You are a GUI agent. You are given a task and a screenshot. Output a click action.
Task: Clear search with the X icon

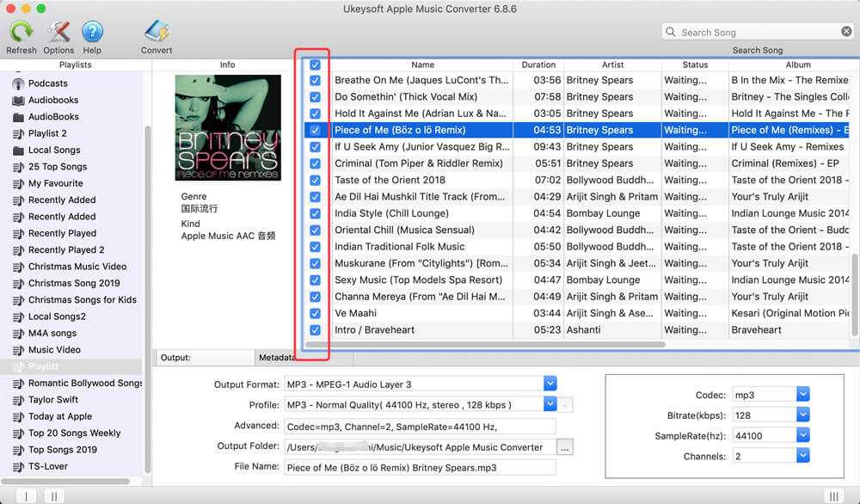click(x=846, y=32)
